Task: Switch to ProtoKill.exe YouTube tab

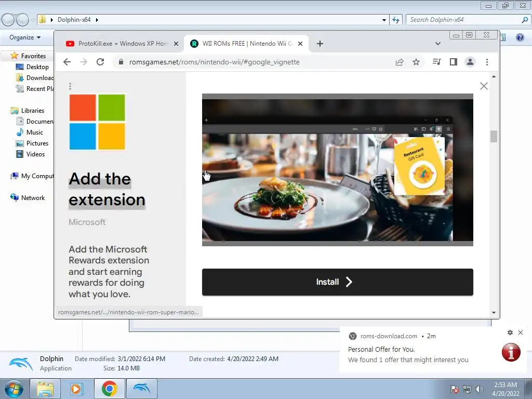Action: click(x=117, y=44)
